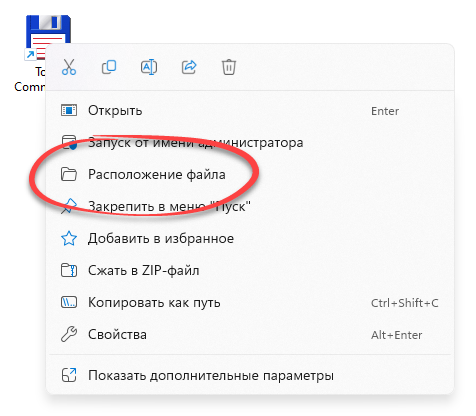This screenshot has width=476, height=416.
Task: Choose Копировать как путь
Action: point(250,303)
